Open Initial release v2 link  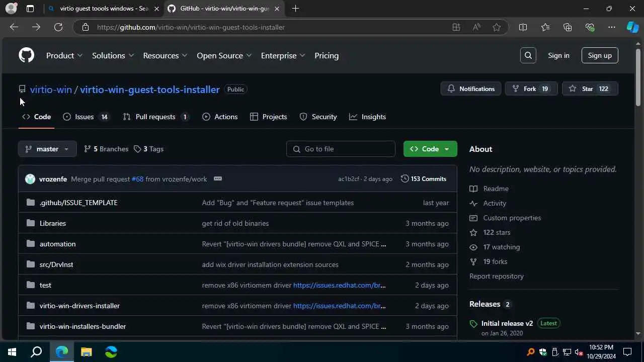507,323
